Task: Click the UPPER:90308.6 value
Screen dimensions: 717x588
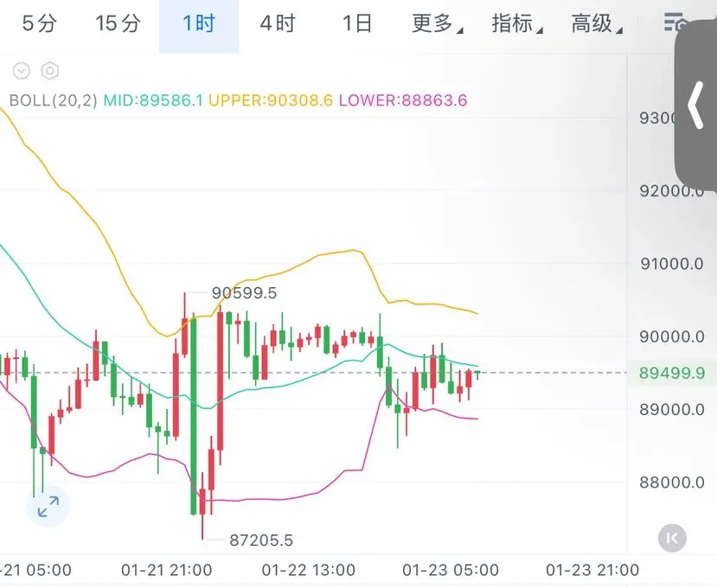Action: click(x=271, y=100)
